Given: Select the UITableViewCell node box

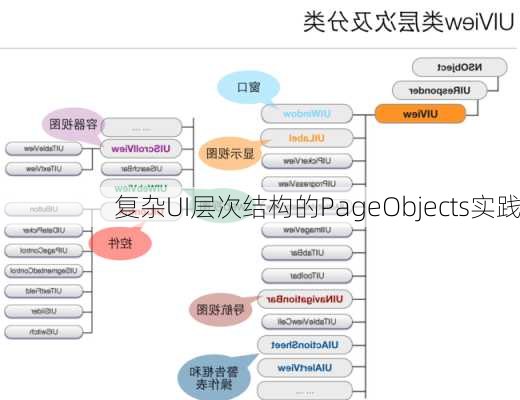Looking at the screenshot, I should tap(307, 322).
